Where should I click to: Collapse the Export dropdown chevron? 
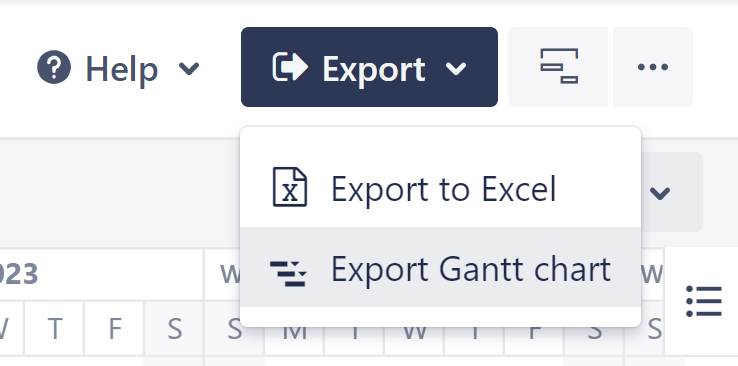click(456, 68)
